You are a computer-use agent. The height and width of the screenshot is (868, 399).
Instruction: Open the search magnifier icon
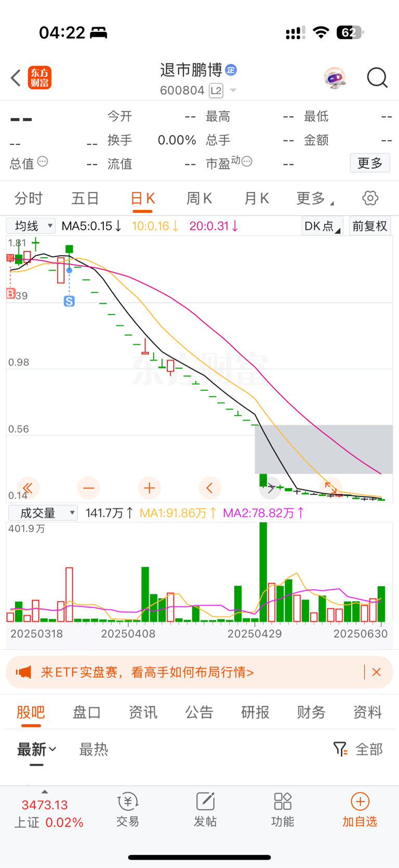(x=377, y=78)
